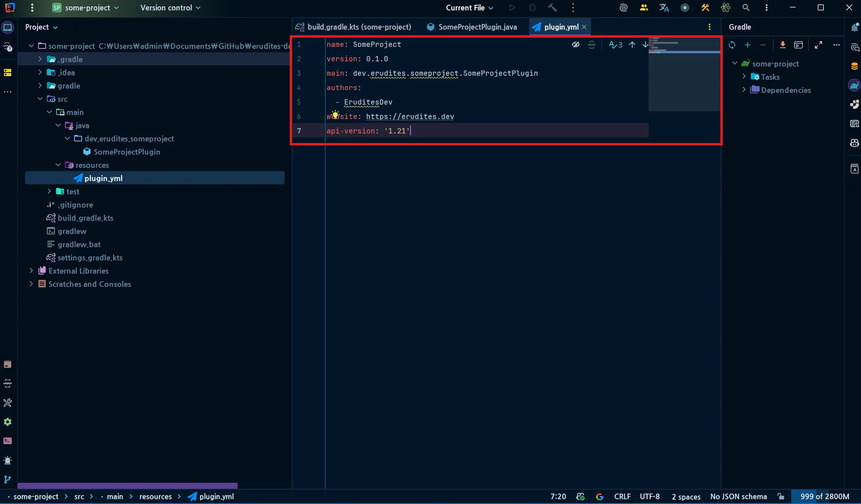
Task: Switch to the build.gradle.kts tab
Action: [x=353, y=27]
